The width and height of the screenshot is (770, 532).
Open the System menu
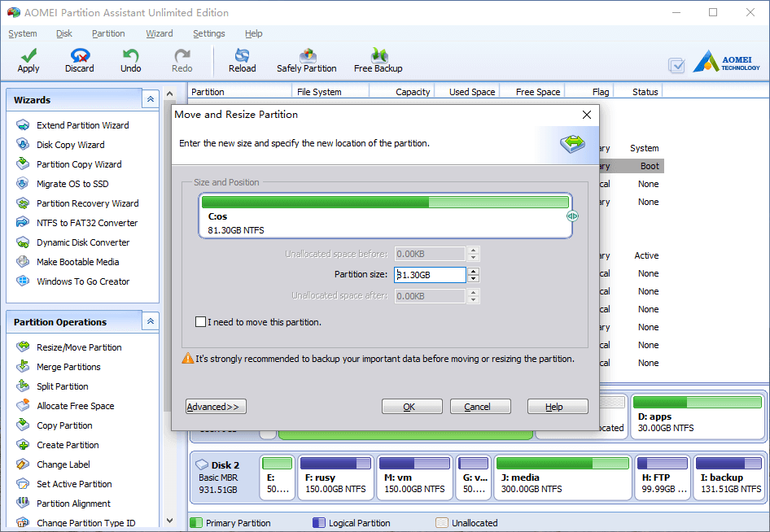coord(23,33)
